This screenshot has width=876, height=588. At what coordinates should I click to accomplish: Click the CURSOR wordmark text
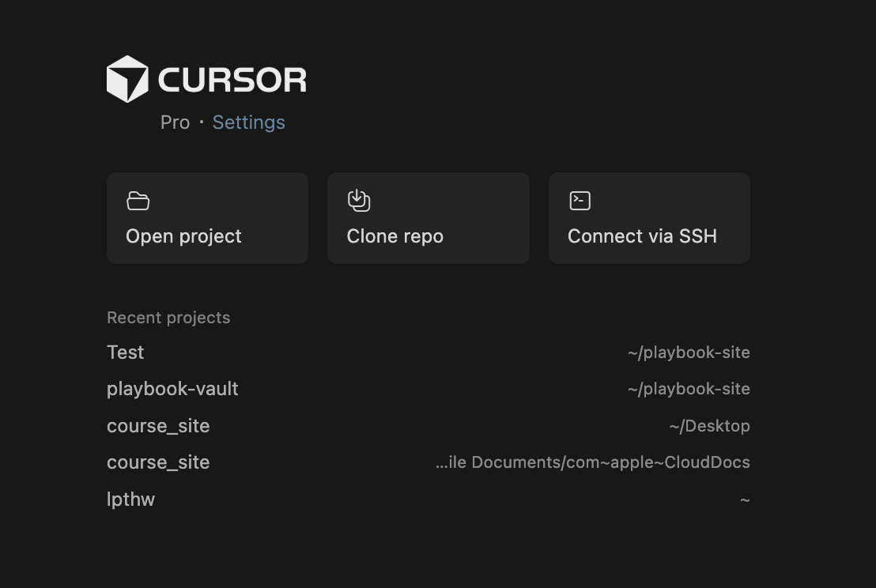(232, 80)
